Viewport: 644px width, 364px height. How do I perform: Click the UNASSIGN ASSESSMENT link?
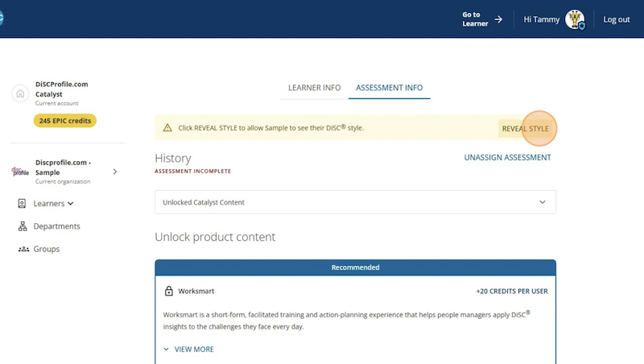pos(508,157)
